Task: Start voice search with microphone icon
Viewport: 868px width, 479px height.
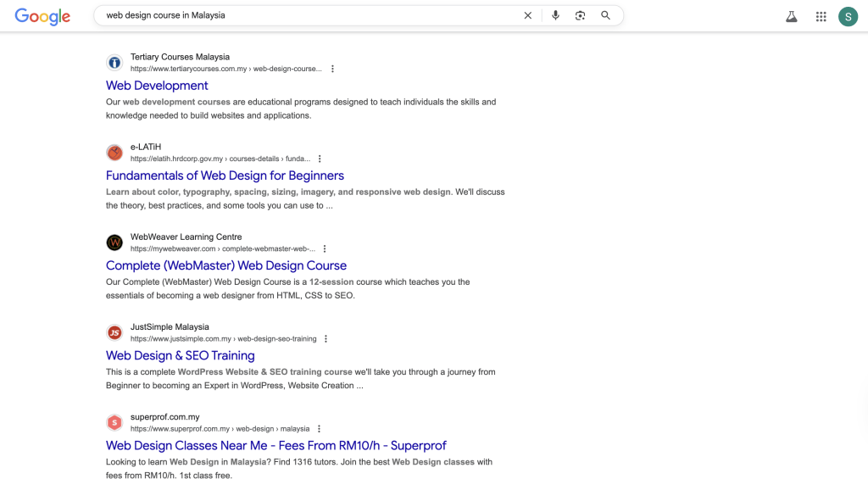Action: [555, 15]
